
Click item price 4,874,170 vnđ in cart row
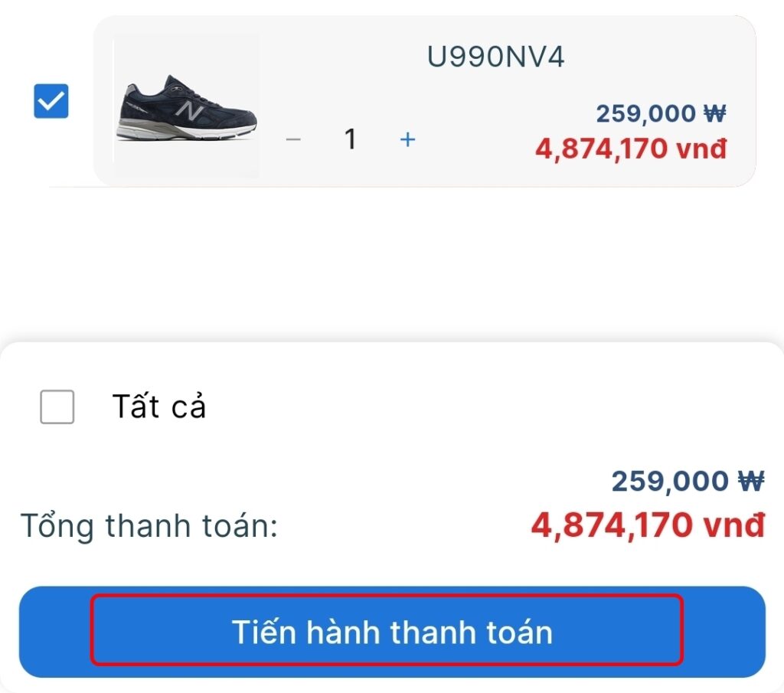(630, 148)
